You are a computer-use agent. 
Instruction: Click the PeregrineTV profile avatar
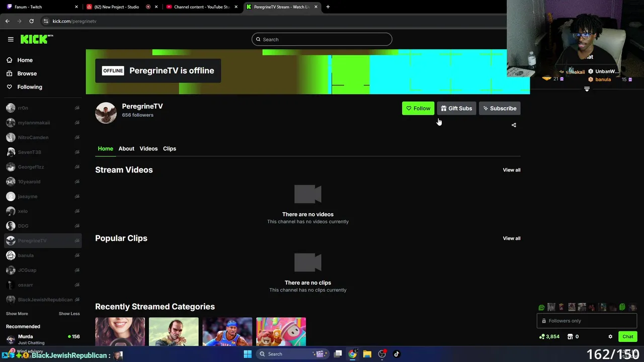pyautogui.click(x=106, y=113)
